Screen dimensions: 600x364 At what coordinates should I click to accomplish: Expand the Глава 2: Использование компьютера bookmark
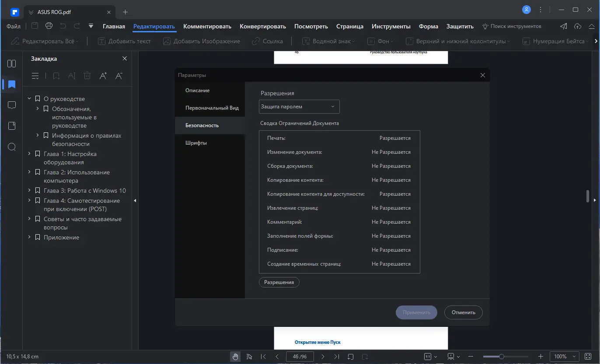coord(29,172)
